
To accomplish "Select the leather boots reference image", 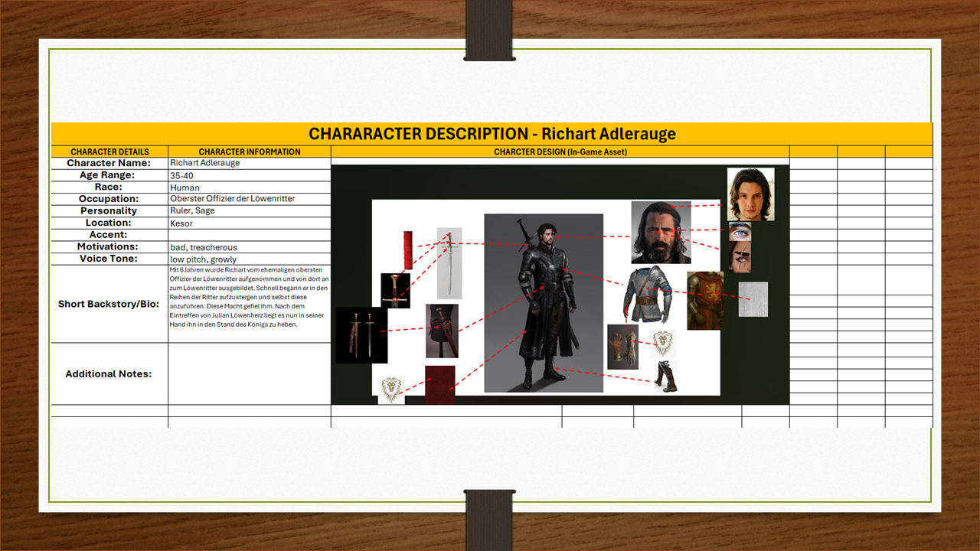I will click(665, 377).
